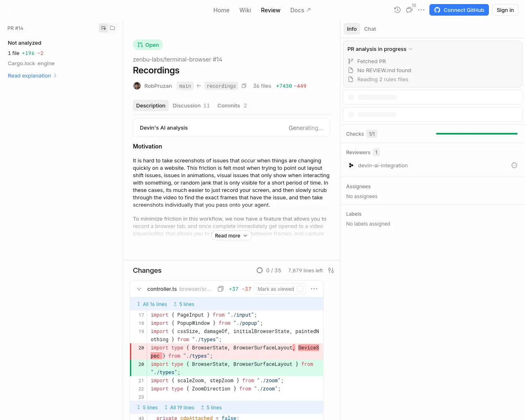Click the devin-ai-integration reviewer avatar
Image resolution: width=525 pixels, height=420 pixels.
point(351,165)
